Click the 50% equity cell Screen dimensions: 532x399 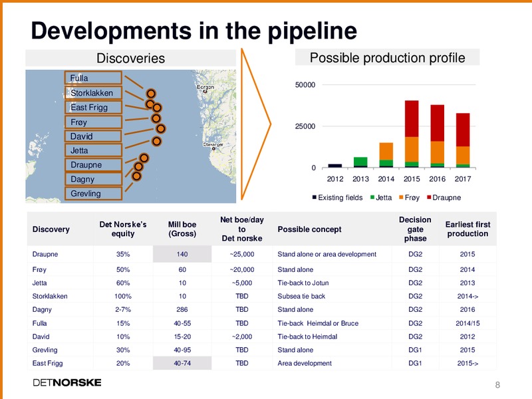pos(123,270)
